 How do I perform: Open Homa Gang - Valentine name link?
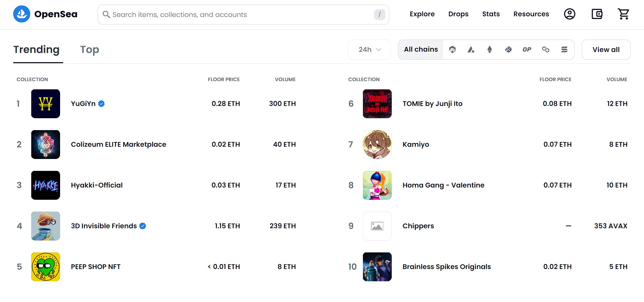pos(443,185)
